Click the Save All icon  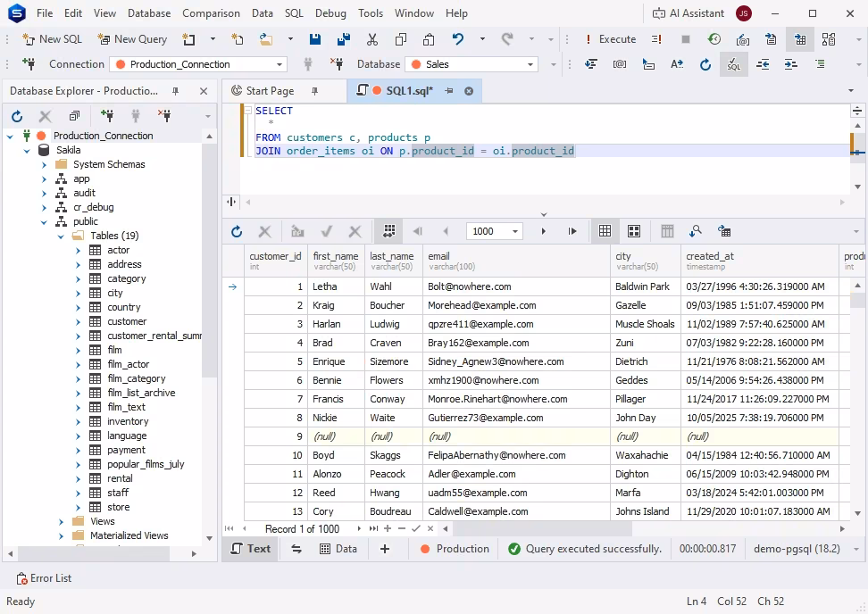tap(343, 39)
